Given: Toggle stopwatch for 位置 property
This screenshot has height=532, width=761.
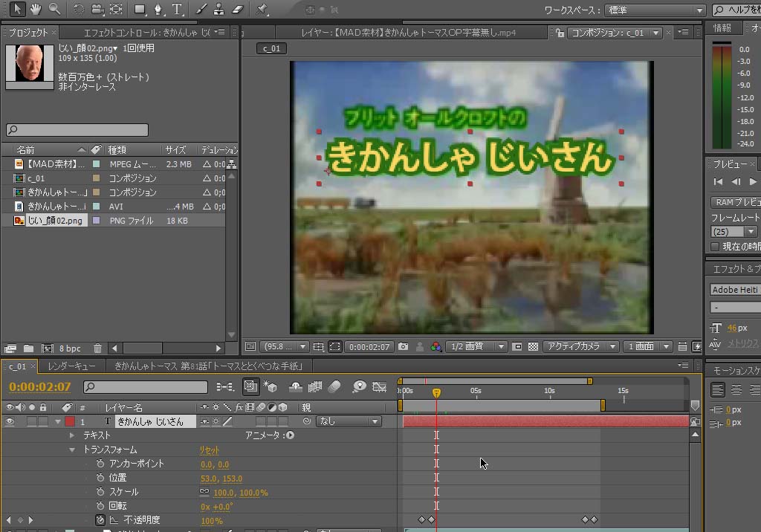Looking at the screenshot, I should coord(100,478).
